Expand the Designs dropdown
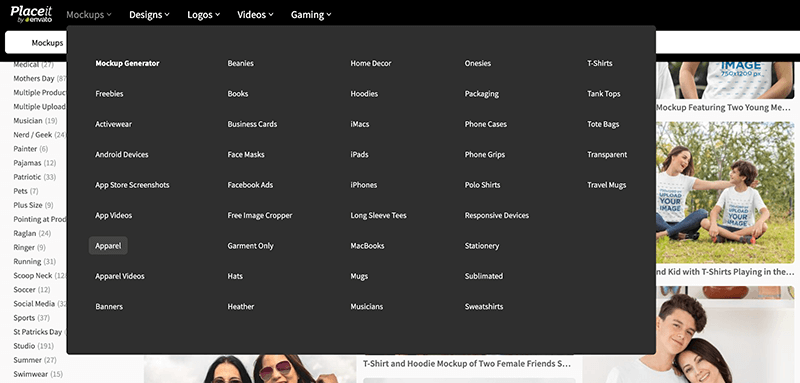 tap(149, 15)
